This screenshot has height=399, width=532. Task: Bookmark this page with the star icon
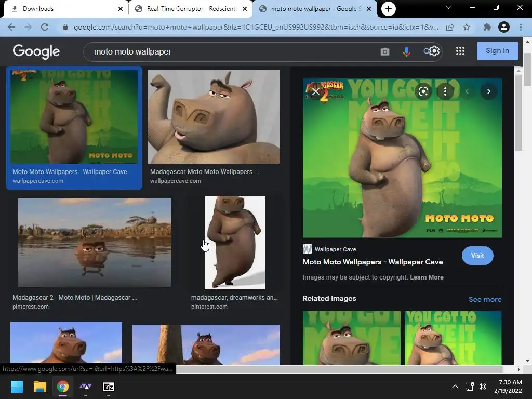467,27
